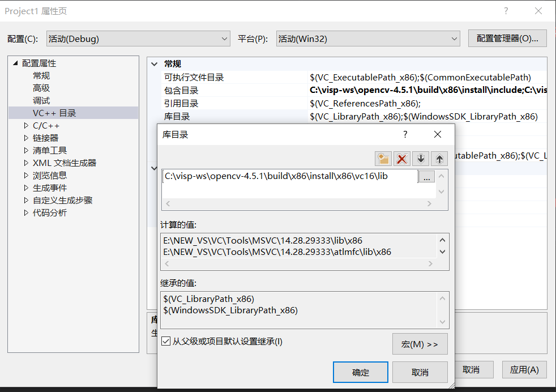Collapse the 配置属性 tree node
Image resolution: width=556 pixels, height=392 pixels.
(15, 63)
